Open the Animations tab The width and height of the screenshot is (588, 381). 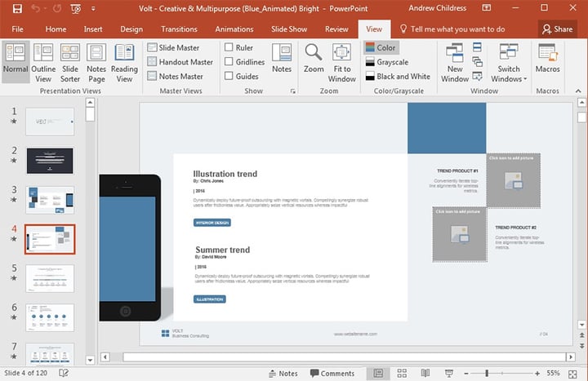pos(234,29)
